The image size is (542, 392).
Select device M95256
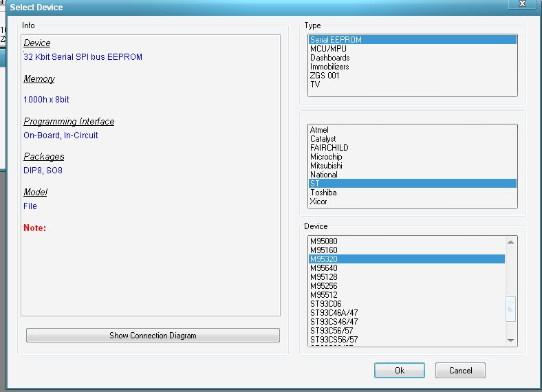(x=406, y=286)
